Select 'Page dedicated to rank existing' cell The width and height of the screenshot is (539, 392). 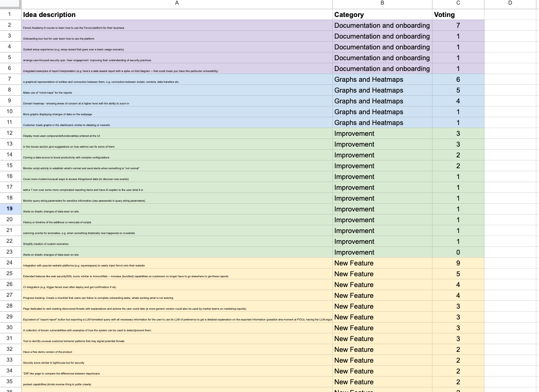[177, 306]
